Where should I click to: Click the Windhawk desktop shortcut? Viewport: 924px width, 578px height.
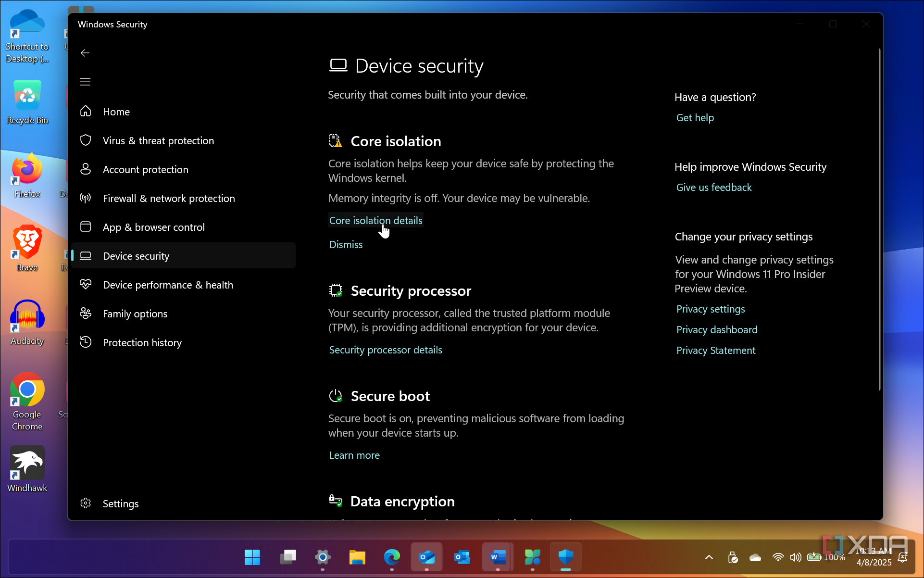[27, 469]
